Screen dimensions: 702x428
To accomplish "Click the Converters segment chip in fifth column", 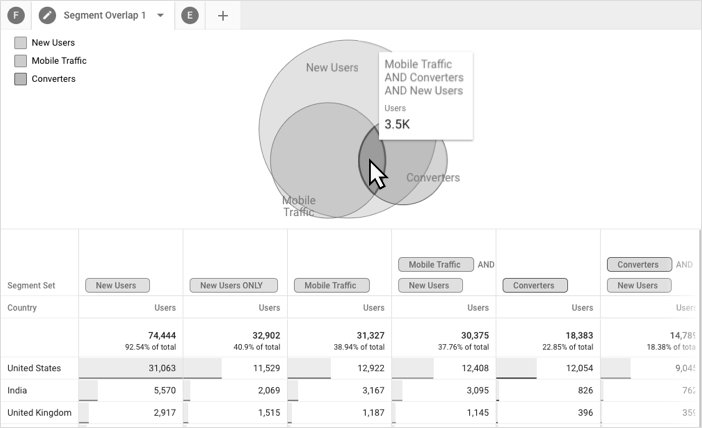I will (533, 285).
